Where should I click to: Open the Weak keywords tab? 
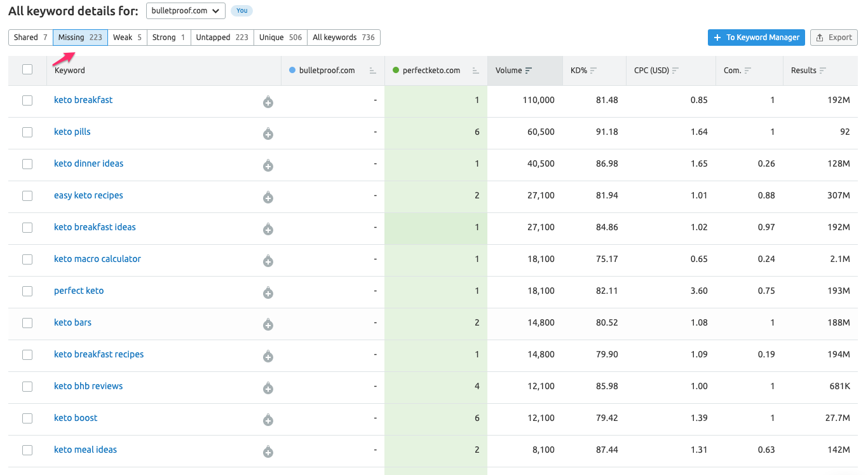pyautogui.click(x=127, y=38)
